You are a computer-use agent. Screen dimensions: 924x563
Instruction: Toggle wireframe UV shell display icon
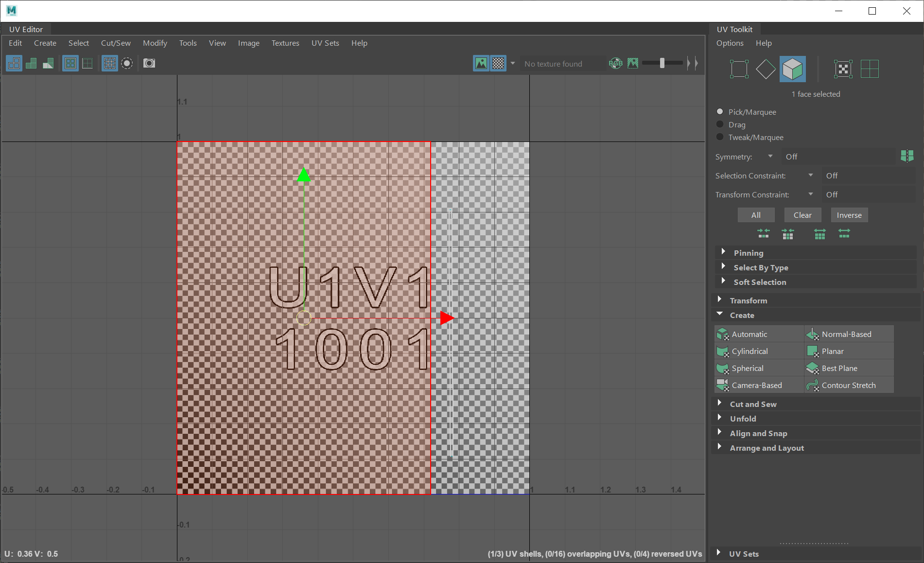[x=14, y=63]
